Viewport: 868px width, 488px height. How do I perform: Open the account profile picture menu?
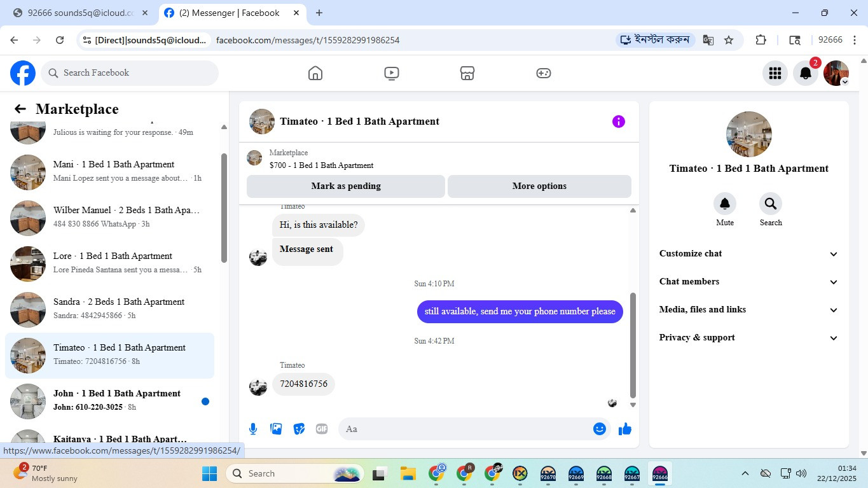click(836, 73)
